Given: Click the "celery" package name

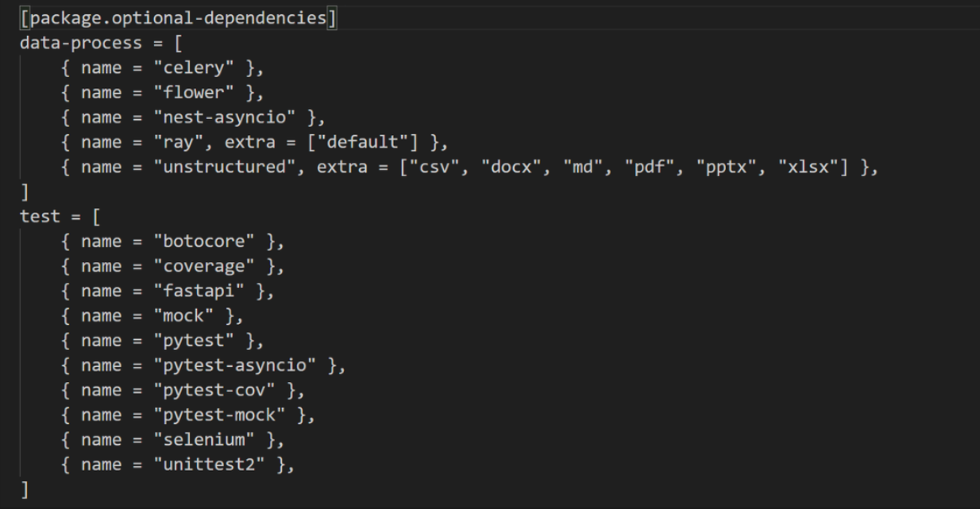Looking at the screenshot, I should 193,68.
